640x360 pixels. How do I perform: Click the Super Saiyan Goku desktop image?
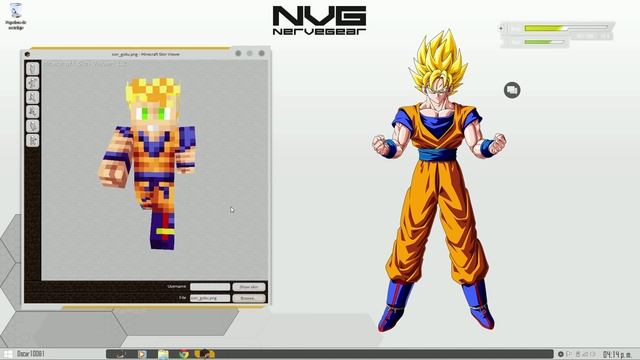(439, 180)
